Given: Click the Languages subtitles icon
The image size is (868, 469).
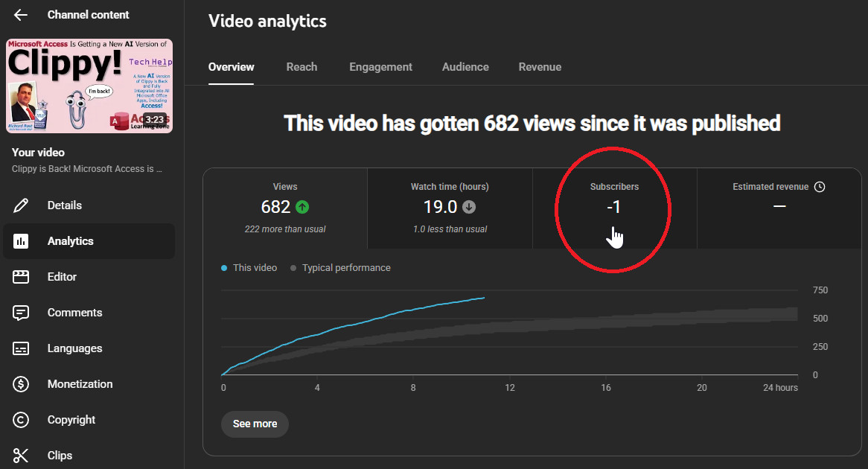Looking at the screenshot, I should point(21,348).
